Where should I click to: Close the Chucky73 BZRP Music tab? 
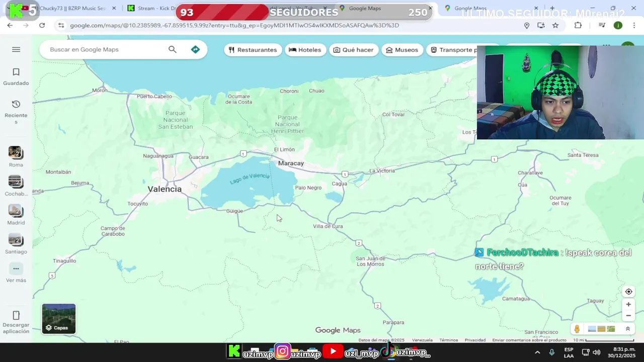click(x=114, y=8)
